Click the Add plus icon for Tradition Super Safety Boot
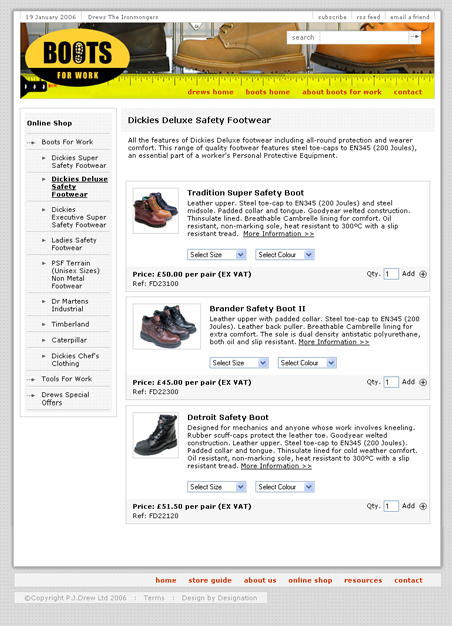Image resolution: width=452 pixels, height=626 pixels. coord(423,274)
